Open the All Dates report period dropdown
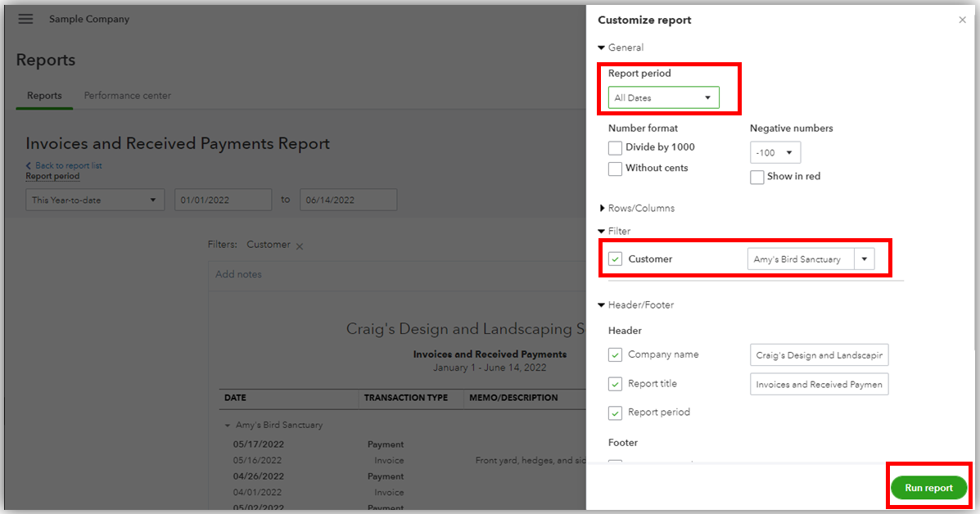 tap(664, 97)
